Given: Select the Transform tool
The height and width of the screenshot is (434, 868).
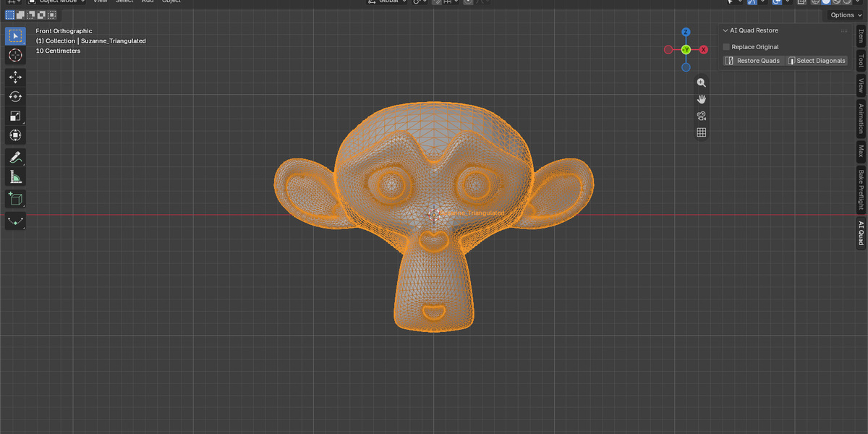Looking at the screenshot, I should [x=15, y=135].
